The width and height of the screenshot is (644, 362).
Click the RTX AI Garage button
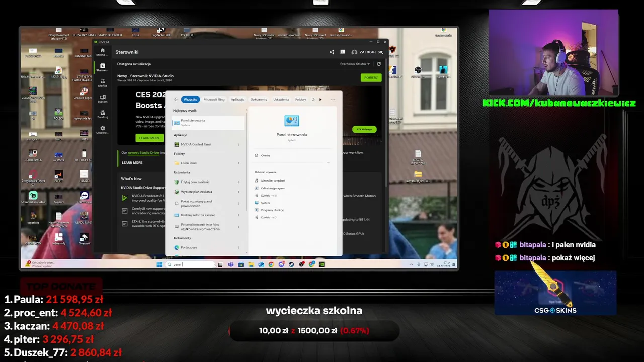[x=364, y=129]
